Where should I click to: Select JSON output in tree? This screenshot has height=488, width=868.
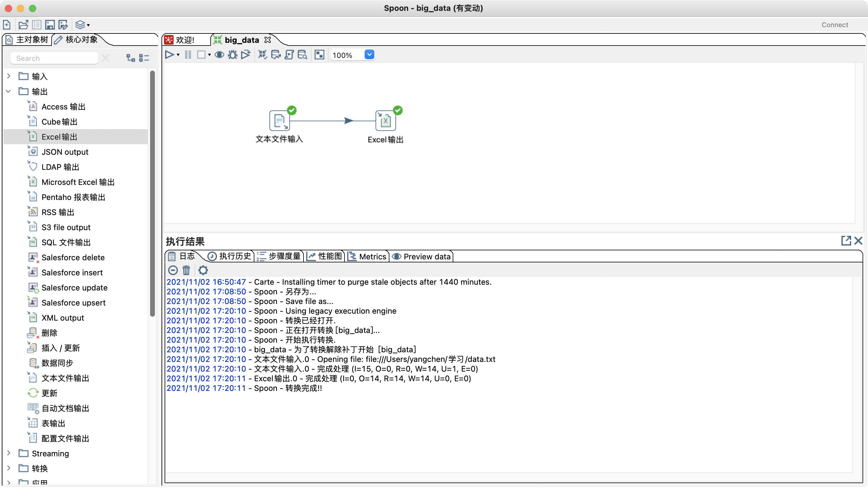point(65,152)
